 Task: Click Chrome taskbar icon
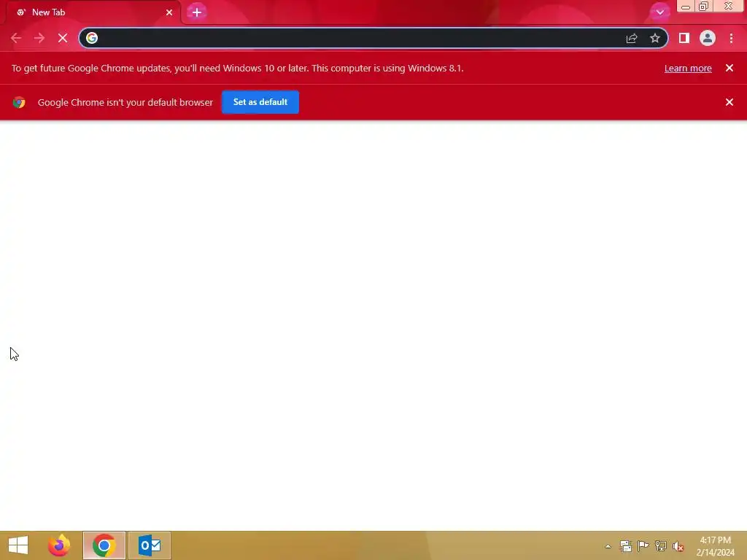click(x=104, y=545)
